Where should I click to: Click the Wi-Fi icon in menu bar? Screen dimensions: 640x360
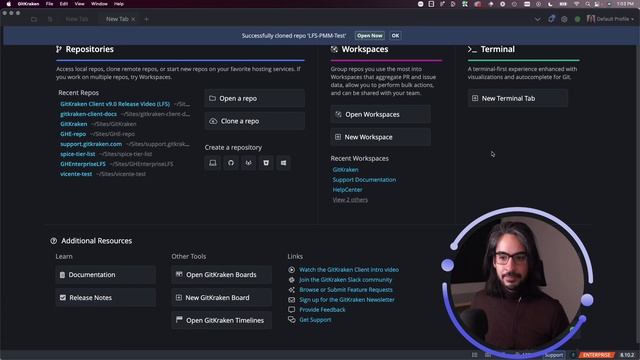click(x=576, y=4)
